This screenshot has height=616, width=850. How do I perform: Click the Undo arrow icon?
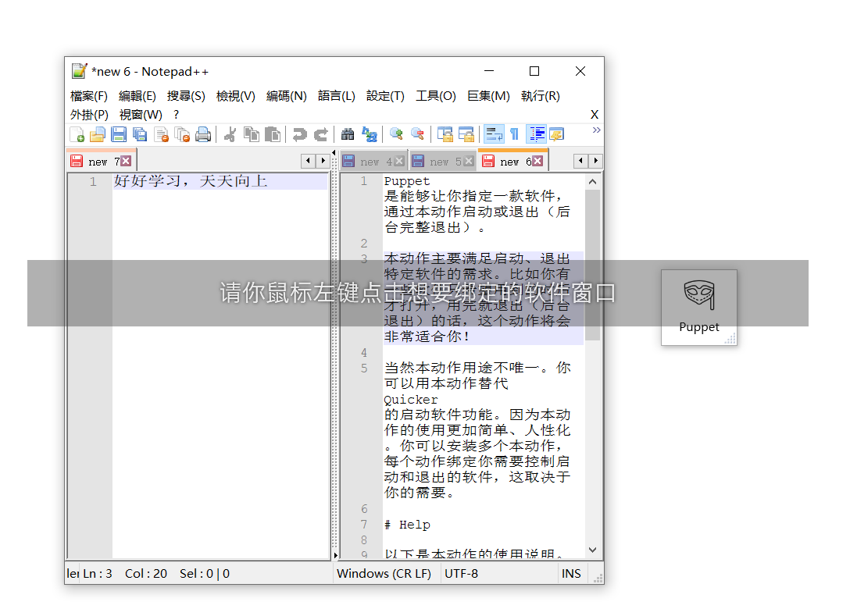tap(299, 134)
